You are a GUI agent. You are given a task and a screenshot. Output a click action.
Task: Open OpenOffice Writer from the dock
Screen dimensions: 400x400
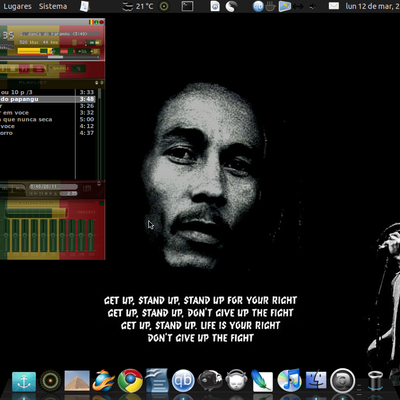[156, 380]
